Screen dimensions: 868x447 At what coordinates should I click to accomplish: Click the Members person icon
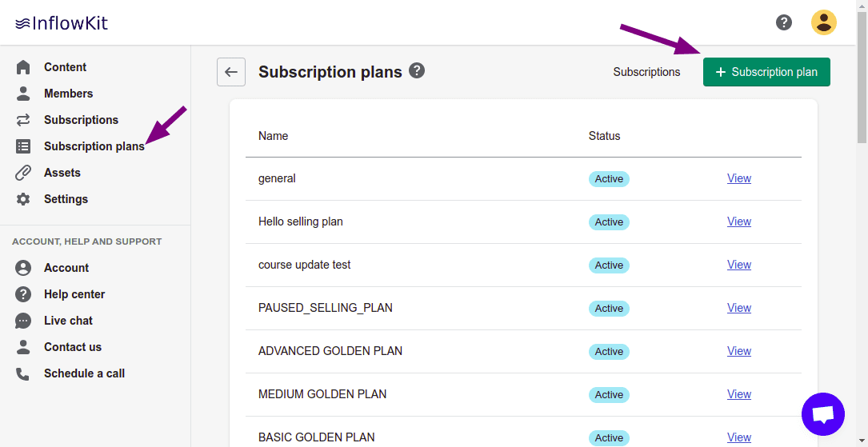click(23, 94)
